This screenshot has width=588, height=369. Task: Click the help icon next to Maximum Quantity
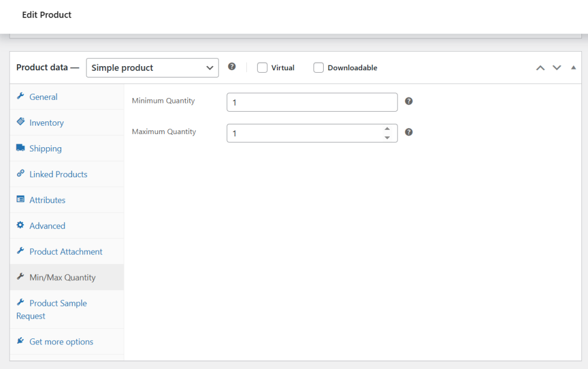point(408,132)
